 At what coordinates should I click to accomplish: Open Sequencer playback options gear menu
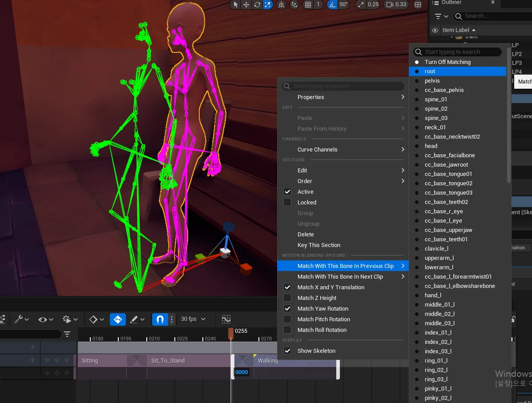click(x=70, y=319)
